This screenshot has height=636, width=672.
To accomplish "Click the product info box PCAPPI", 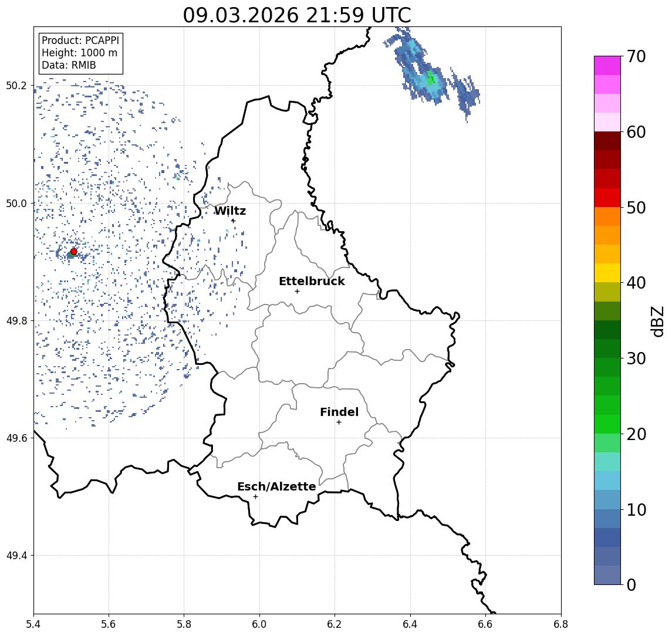I will pos(80,53).
